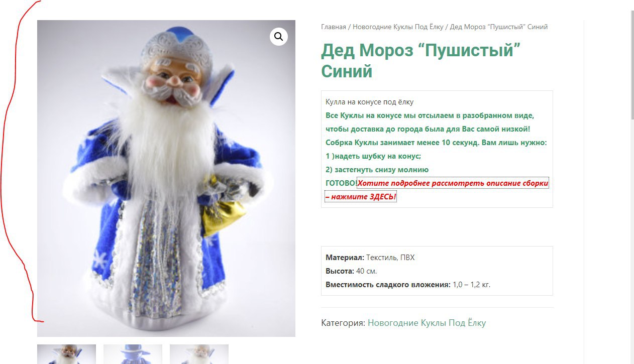Click the step 1 надеть шубку на конус
634x364 pixels.
pos(373,156)
